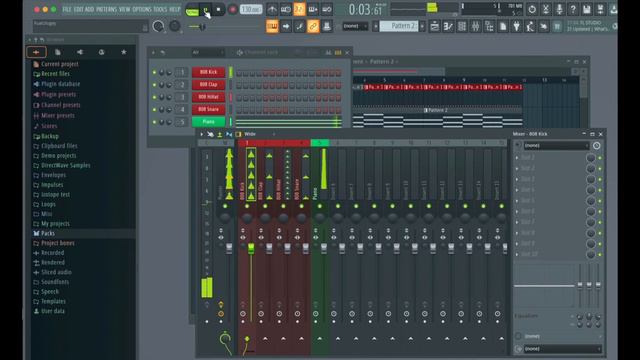Click the 130 tempo field
The width and height of the screenshot is (640, 360).
pos(251,9)
